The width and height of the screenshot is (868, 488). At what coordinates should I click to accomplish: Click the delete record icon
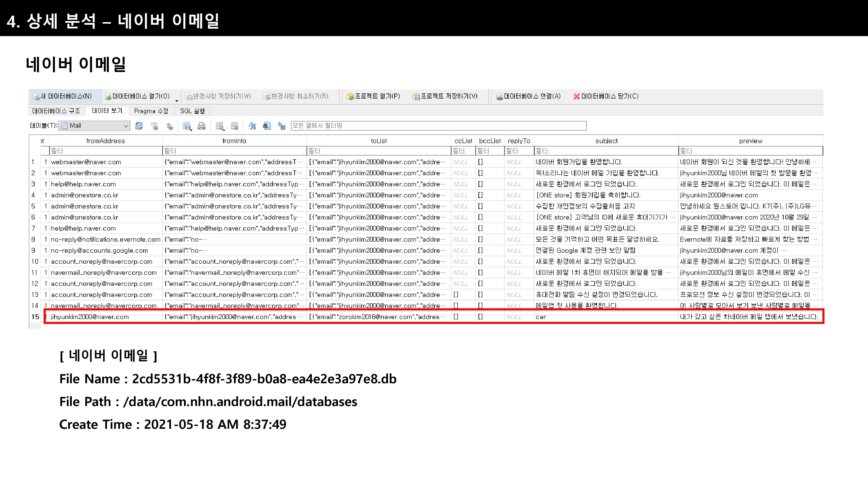[x=235, y=126]
